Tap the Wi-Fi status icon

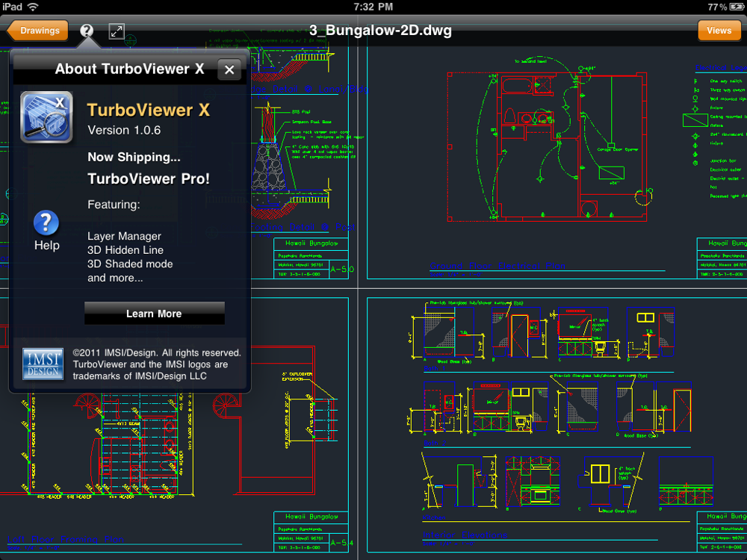coord(33,7)
